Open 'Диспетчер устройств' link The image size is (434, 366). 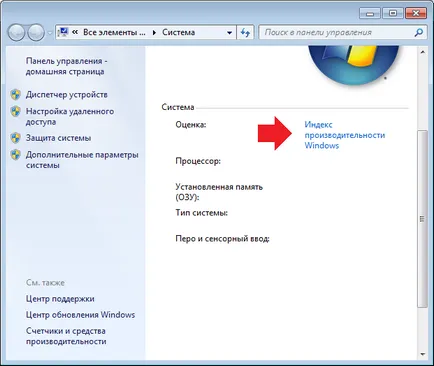pos(67,95)
